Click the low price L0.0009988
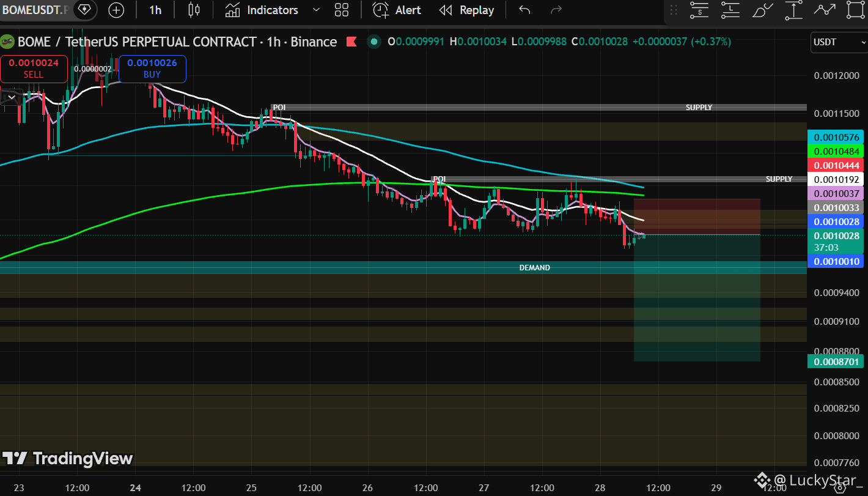Image resolution: width=868 pixels, height=496 pixels. (x=539, y=42)
